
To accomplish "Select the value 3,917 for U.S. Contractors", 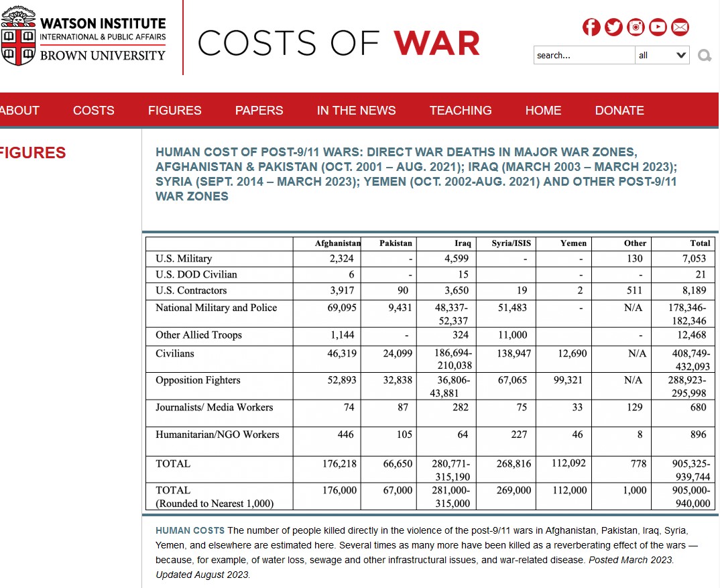I will pos(342,290).
